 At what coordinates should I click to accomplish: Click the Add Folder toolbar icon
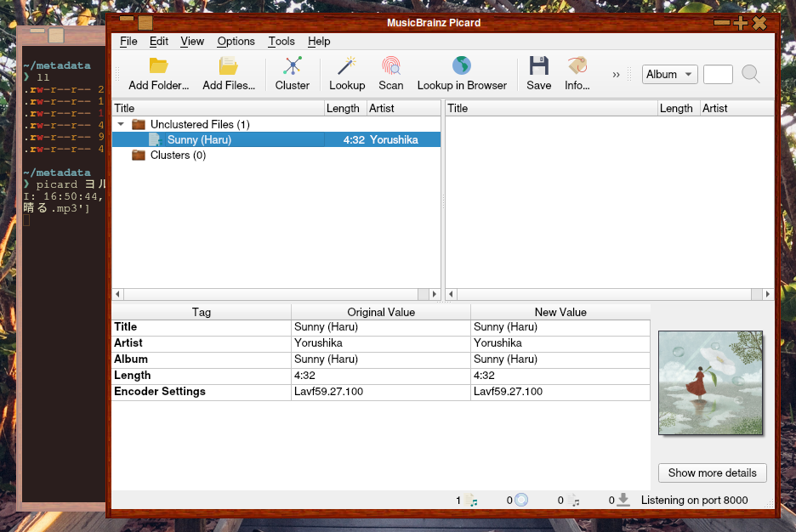pos(158,66)
